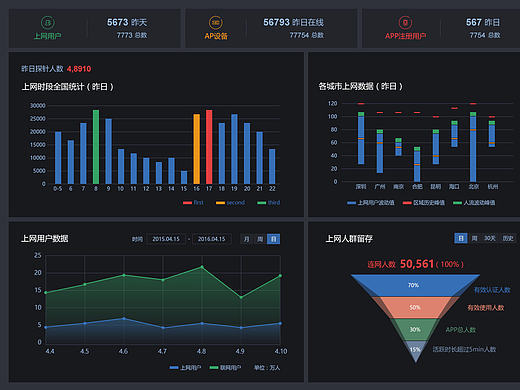This screenshot has width=520, height=390.
Task: Click the green 30% funnel segment
Action: coord(415,329)
